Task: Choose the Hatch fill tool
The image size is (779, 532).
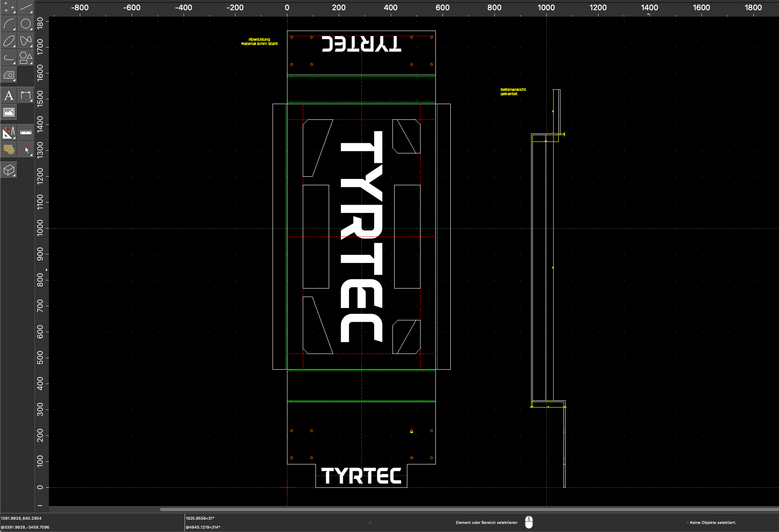Action: [x=9, y=76]
